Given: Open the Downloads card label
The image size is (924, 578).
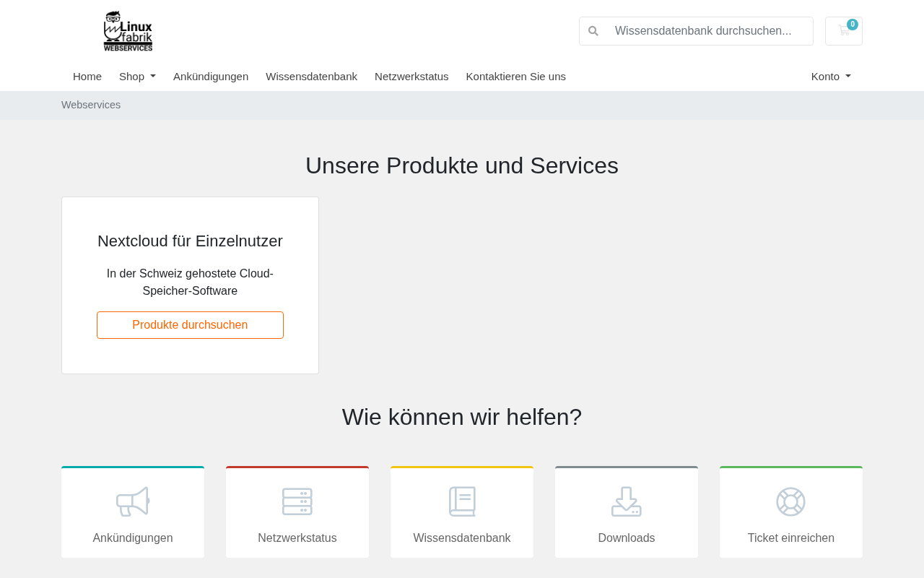Looking at the screenshot, I should 627,538.
